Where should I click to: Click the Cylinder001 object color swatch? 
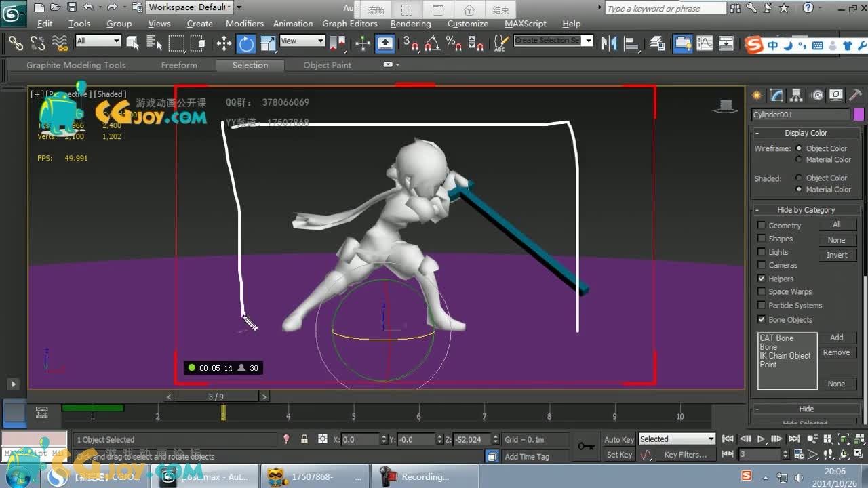pyautogui.click(x=859, y=115)
